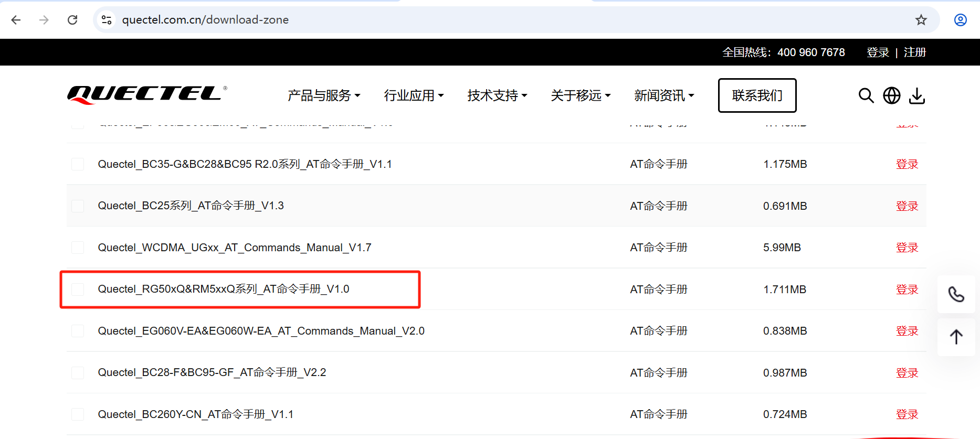Select checkbox for Quectel_BC260Y-CN manual
This screenshot has width=980, height=439.
pos(78,414)
